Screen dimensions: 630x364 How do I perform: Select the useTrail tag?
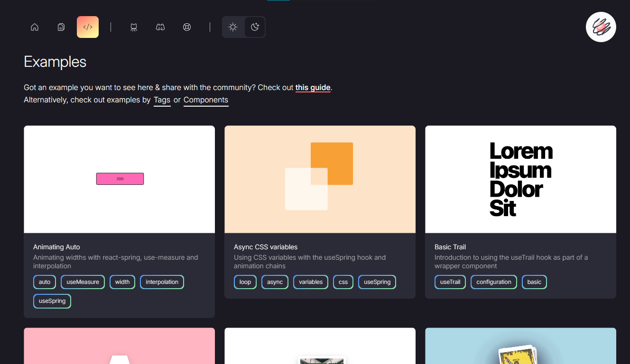(x=450, y=282)
